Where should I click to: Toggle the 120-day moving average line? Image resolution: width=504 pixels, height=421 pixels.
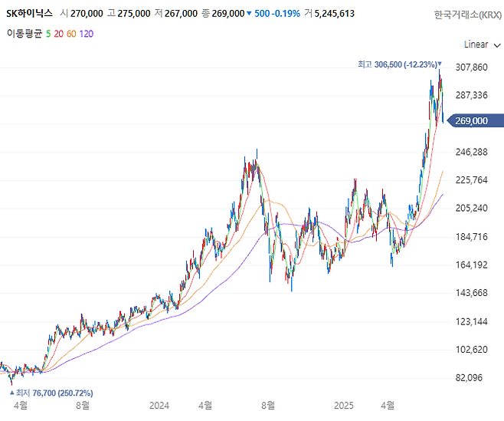coord(86,34)
